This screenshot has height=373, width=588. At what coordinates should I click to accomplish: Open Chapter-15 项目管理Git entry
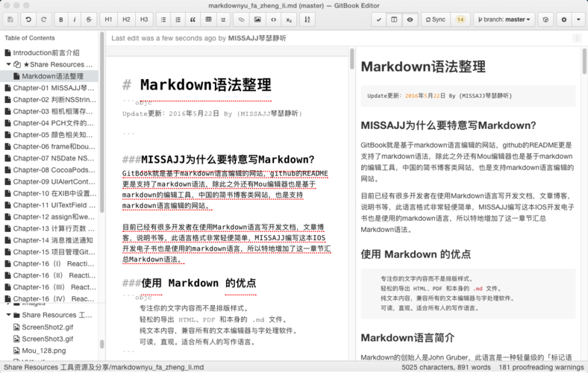[49, 252]
